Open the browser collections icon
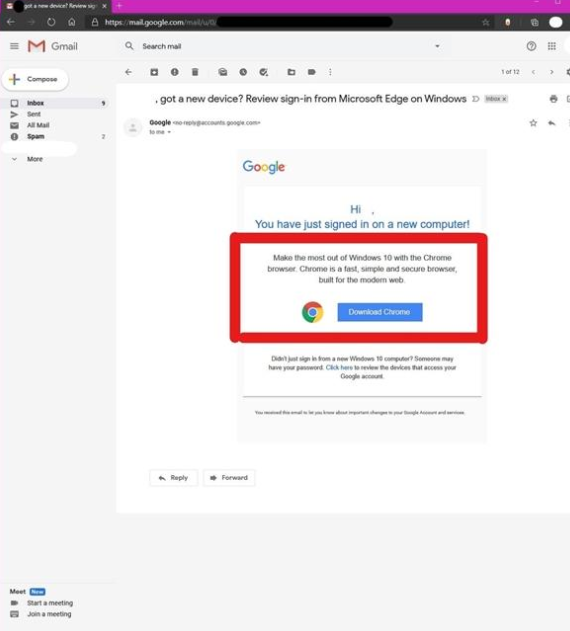The image size is (570, 631). point(534,23)
